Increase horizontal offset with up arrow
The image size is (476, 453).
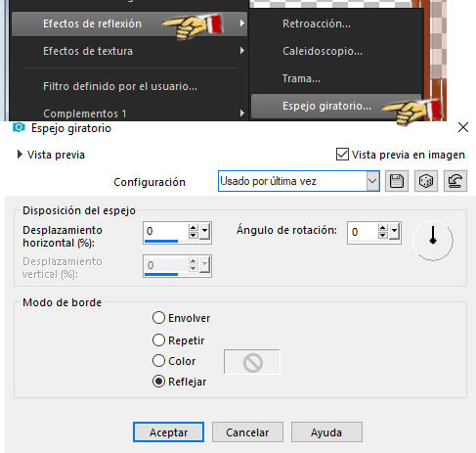pyautogui.click(x=194, y=228)
